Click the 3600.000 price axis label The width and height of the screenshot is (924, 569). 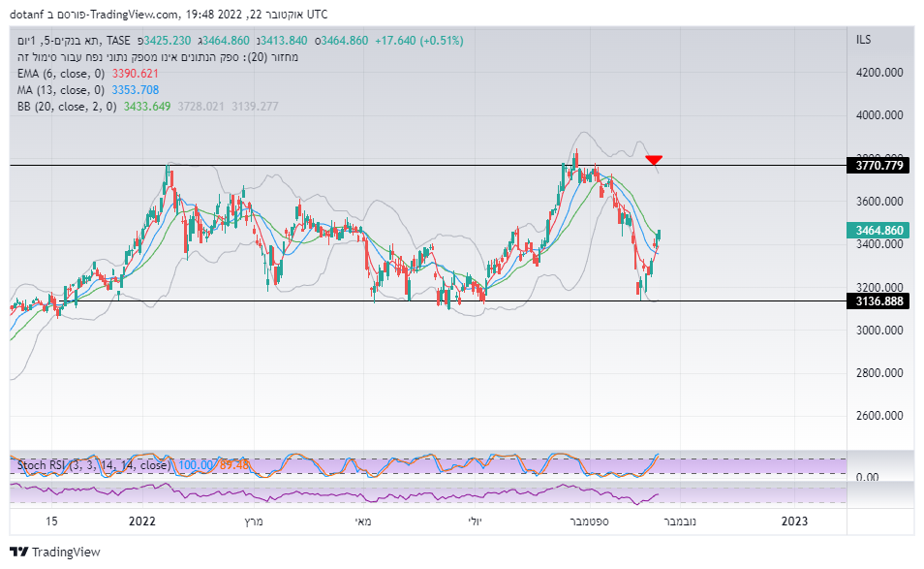pos(879,201)
